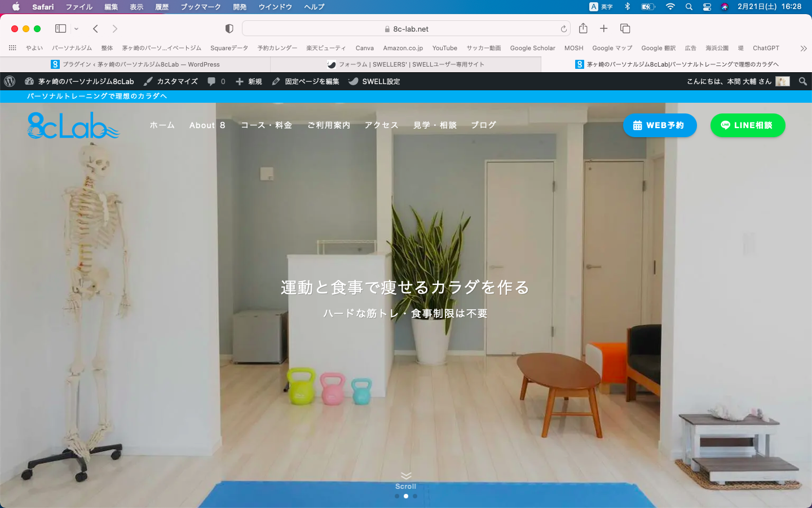Select the third slider dot
The image size is (812, 508).
[x=415, y=496]
